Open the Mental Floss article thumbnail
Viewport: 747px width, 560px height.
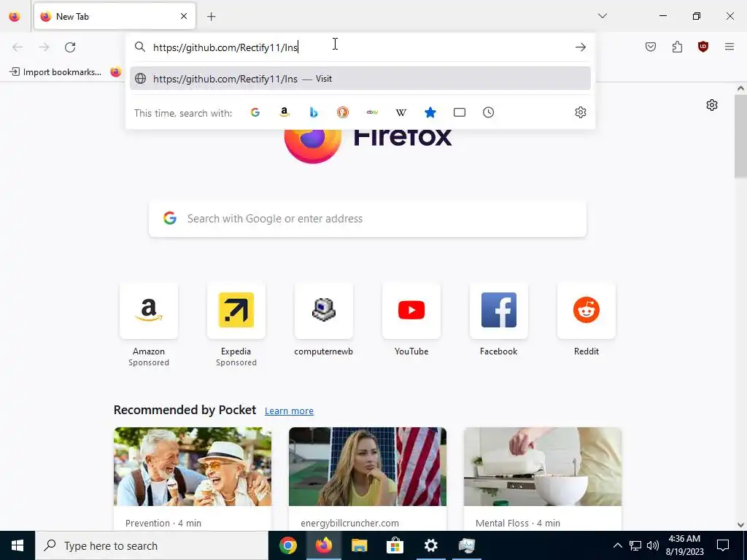[543, 467]
